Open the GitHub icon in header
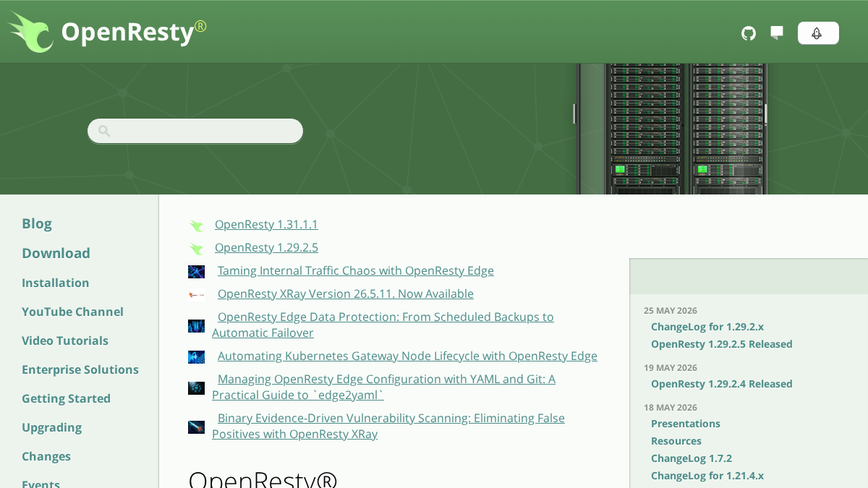The width and height of the screenshot is (868, 488). 749,33
